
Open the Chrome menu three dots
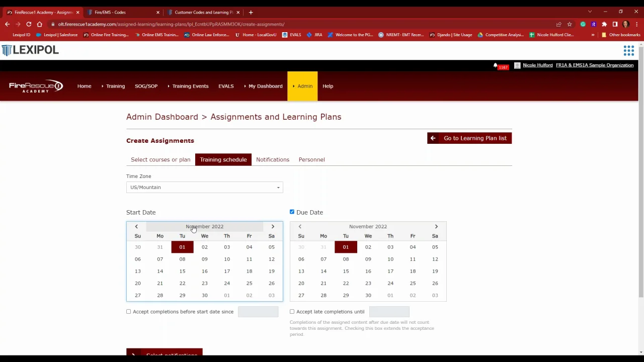click(636, 24)
